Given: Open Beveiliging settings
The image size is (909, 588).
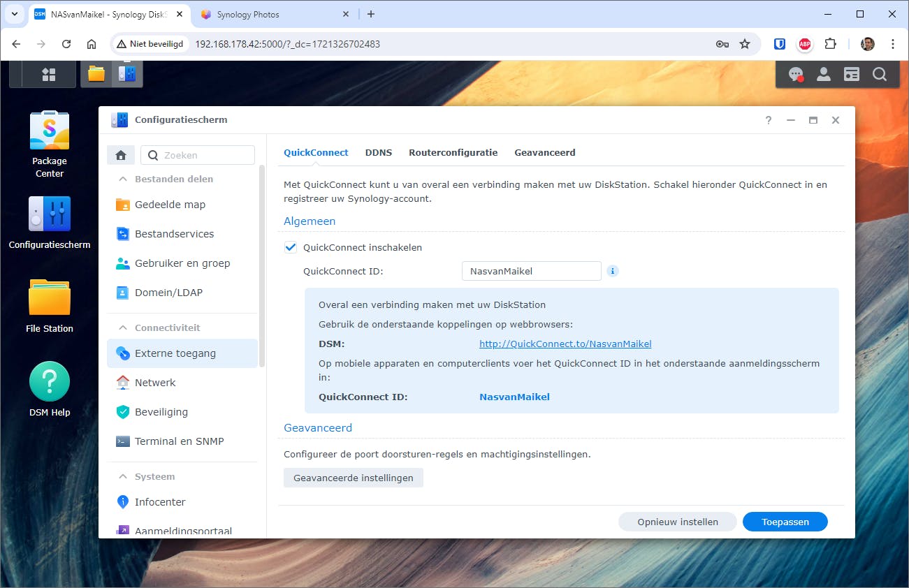Looking at the screenshot, I should [x=182, y=412].
